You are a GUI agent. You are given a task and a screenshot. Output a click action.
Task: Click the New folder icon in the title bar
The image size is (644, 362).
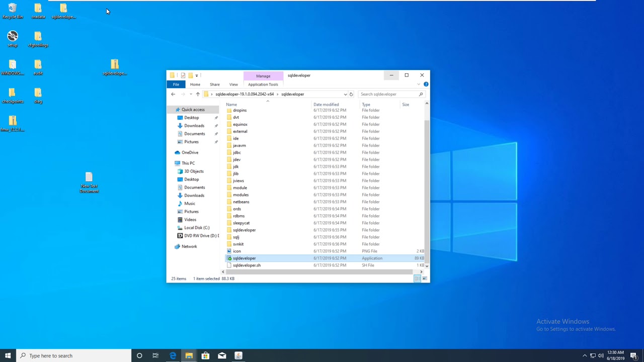[x=190, y=75]
